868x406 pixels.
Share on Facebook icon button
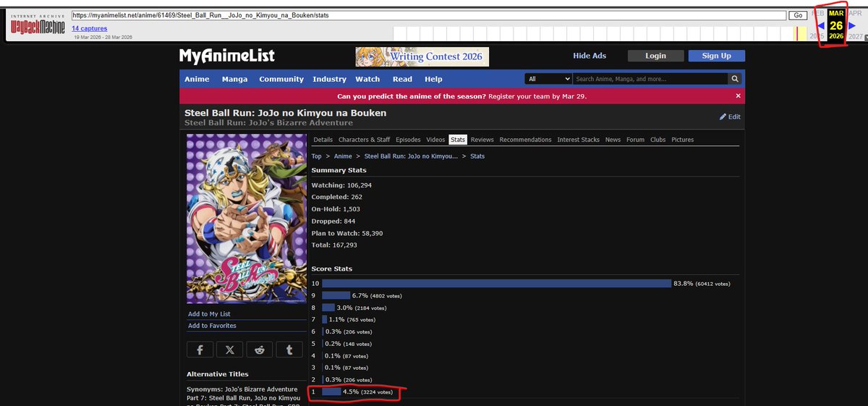(200, 350)
